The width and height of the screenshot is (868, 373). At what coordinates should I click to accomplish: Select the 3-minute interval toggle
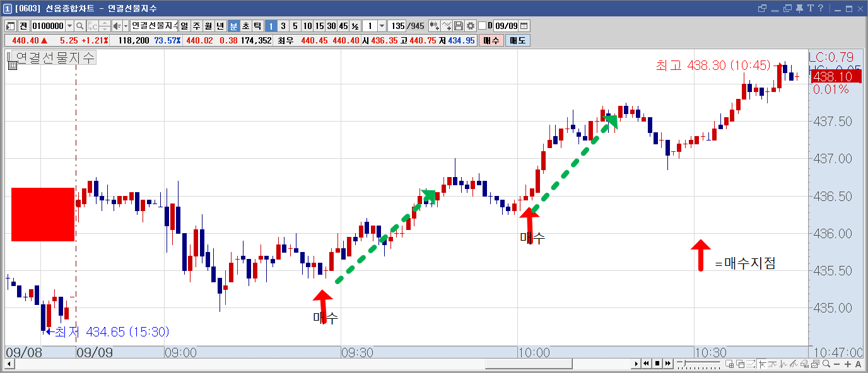tap(283, 26)
